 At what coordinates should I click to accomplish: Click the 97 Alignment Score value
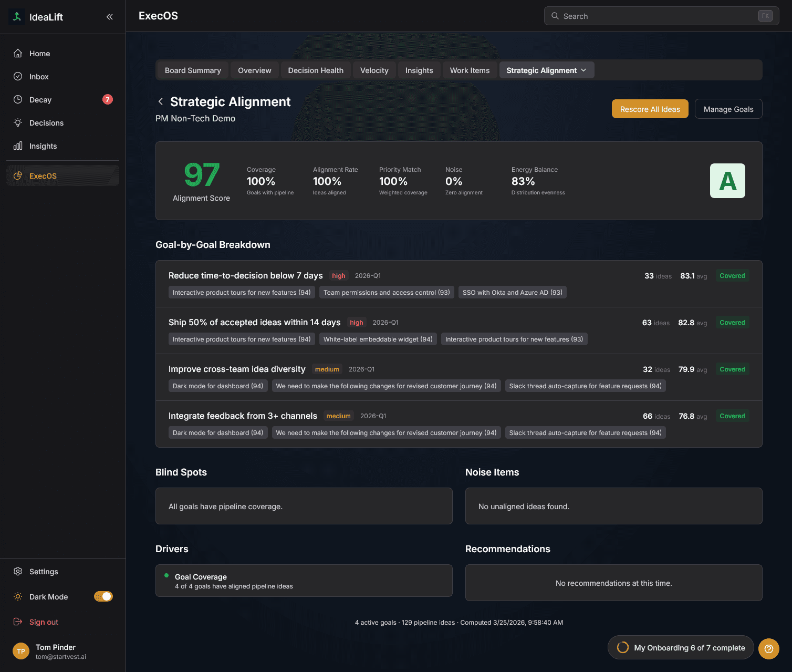click(202, 175)
